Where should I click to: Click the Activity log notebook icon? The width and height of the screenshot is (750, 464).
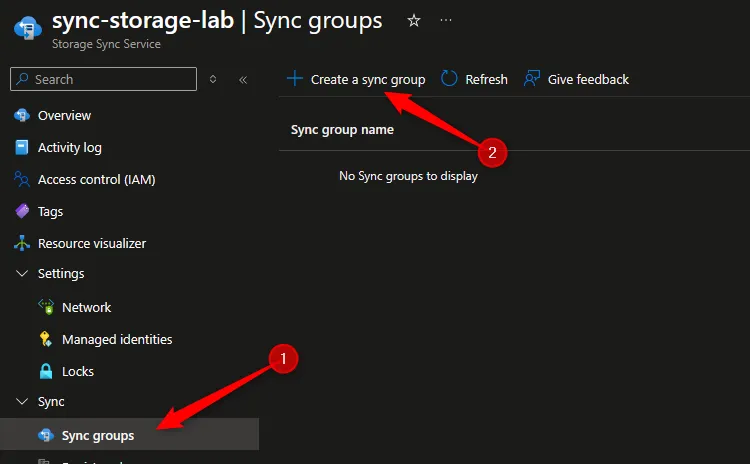[x=22, y=147]
